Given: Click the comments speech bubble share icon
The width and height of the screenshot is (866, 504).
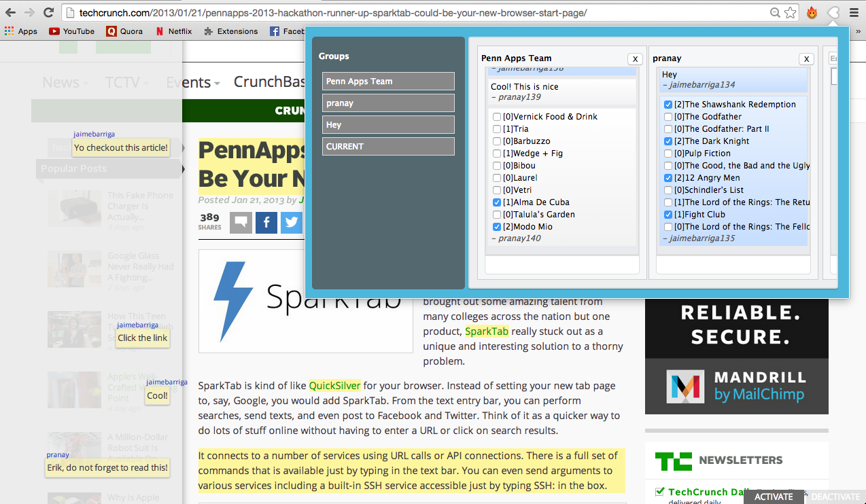Looking at the screenshot, I should pos(241,223).
